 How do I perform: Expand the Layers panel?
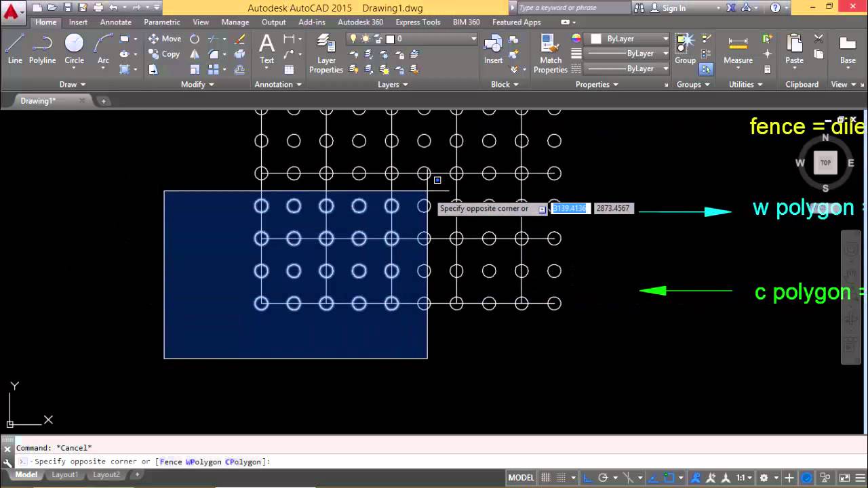point(393,85)
